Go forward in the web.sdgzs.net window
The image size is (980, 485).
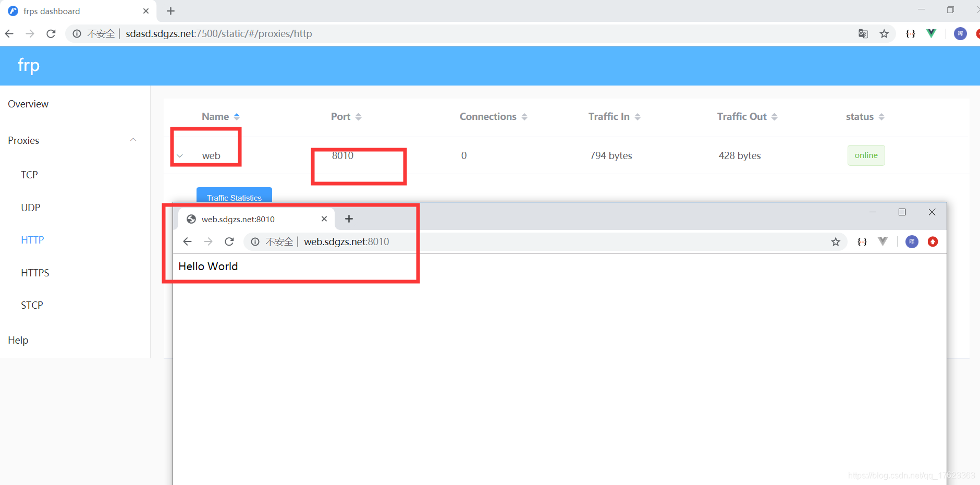point(208,241)
